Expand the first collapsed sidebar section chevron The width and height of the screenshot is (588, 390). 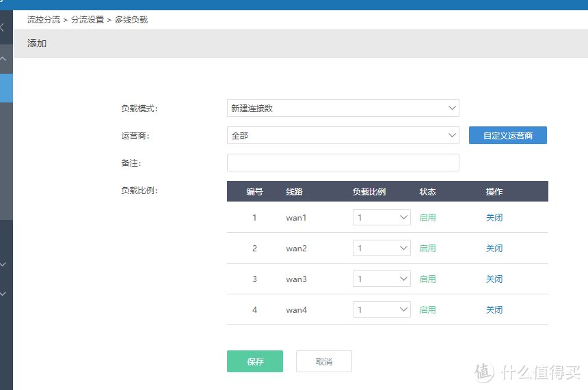pyautogui.click(x=3, y=264)
